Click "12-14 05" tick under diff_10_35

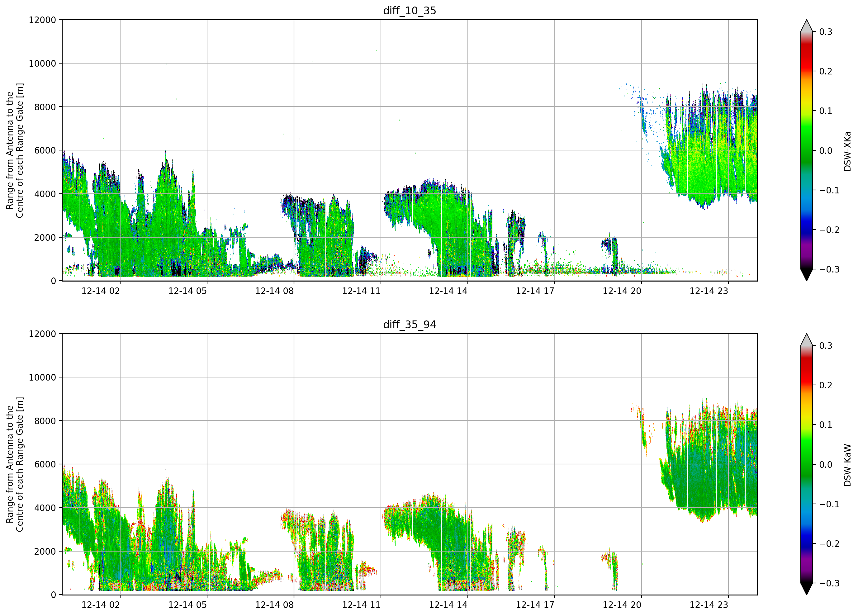tap(188, 291)
